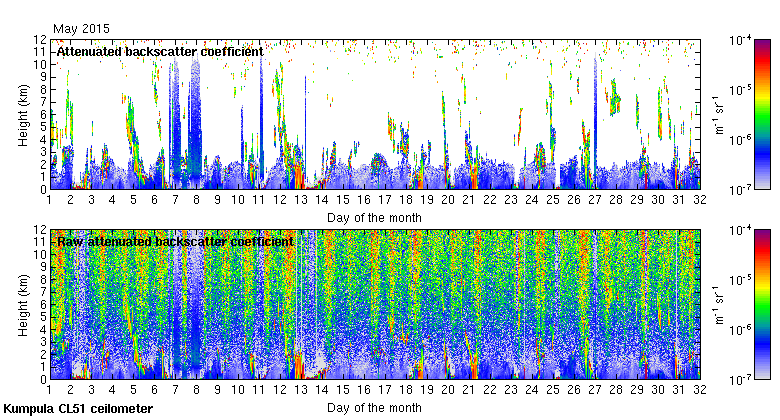Click the red-orange echo near day 13 in lower plot

point(298,367)
